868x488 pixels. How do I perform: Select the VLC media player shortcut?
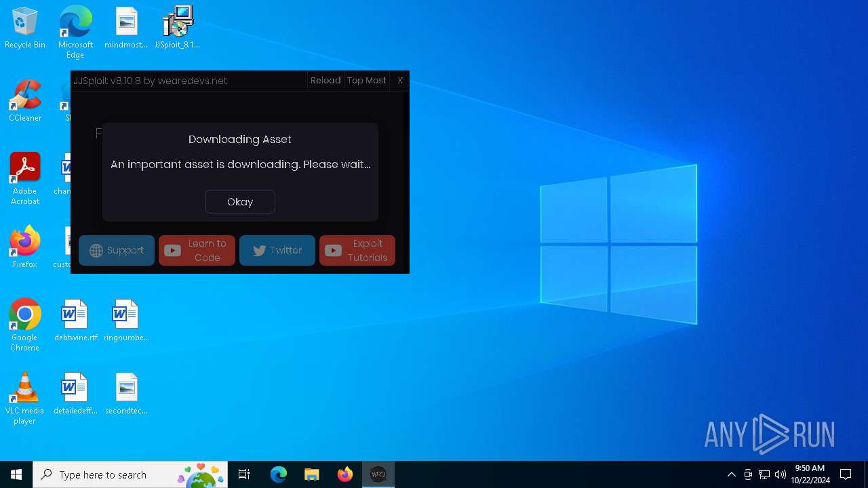(x=25, y=399)
